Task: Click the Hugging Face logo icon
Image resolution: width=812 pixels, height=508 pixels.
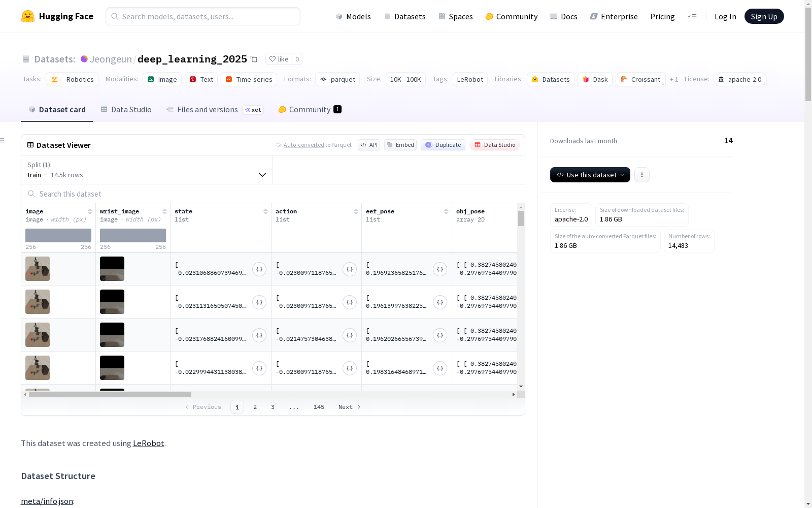Action: point(28,16)
